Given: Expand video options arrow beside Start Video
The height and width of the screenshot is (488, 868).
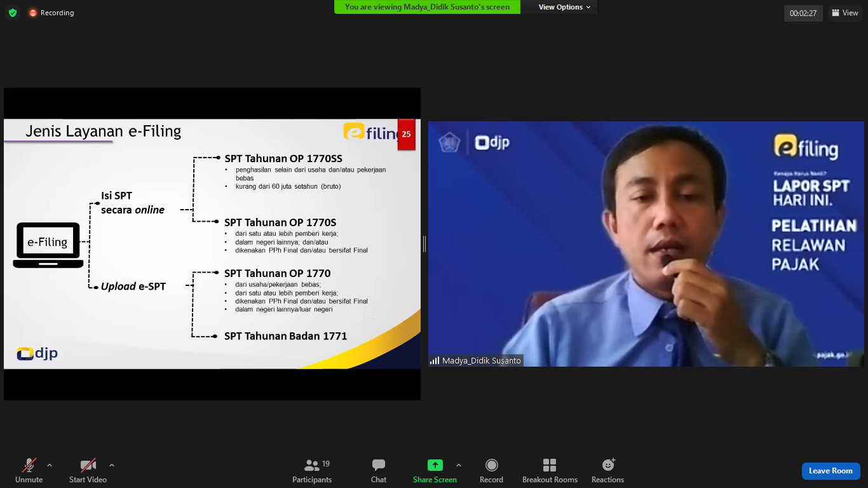Looking at the screenshot, I should pyautogui.click(x=112, y=465).
